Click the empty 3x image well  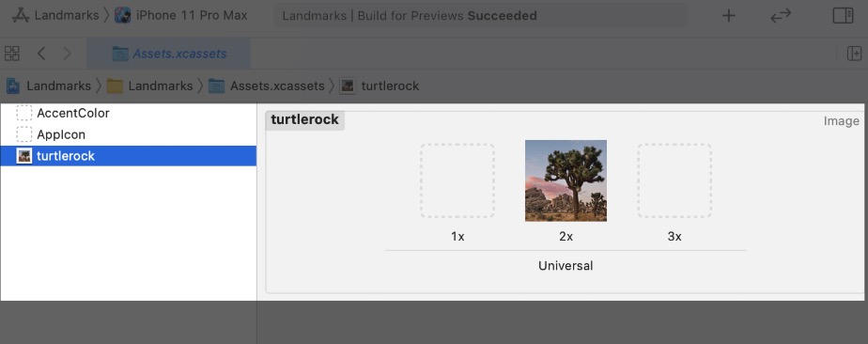pyautogui.click(x=674, y=180)
